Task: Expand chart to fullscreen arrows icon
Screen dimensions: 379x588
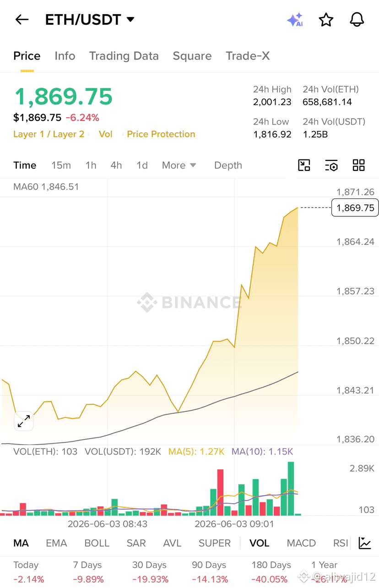Action: click(24, 421)
